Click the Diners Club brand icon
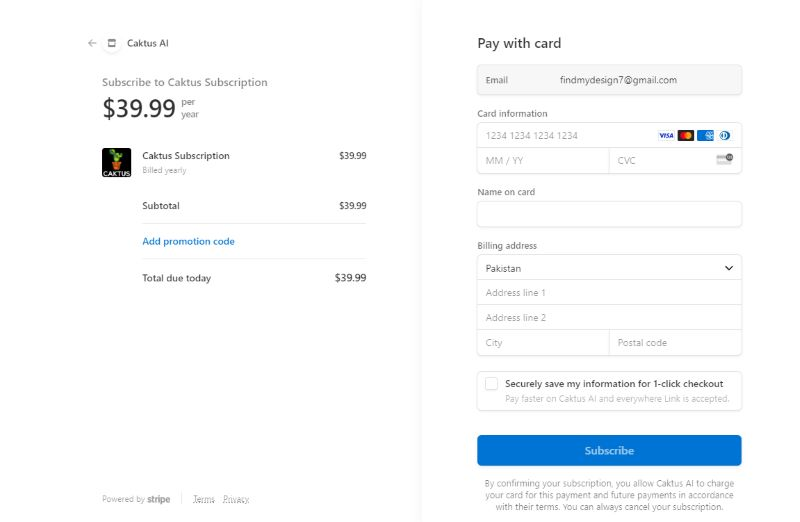 point(724,136)
